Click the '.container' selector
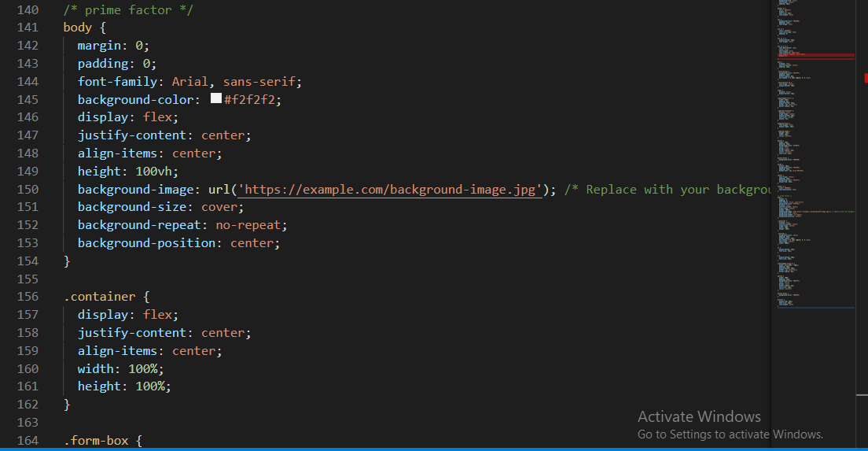Screen dimensions: 868x451 (100, 297)
